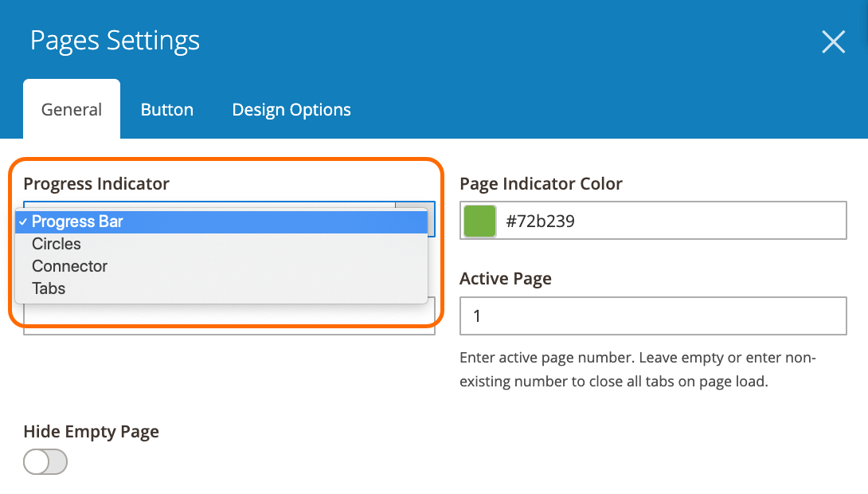Image resolution: width=868 pixels, height=494 pixels.
Task: Click the Hide Empty Page label
Action: pyautogui.click(x=91, y=431)
